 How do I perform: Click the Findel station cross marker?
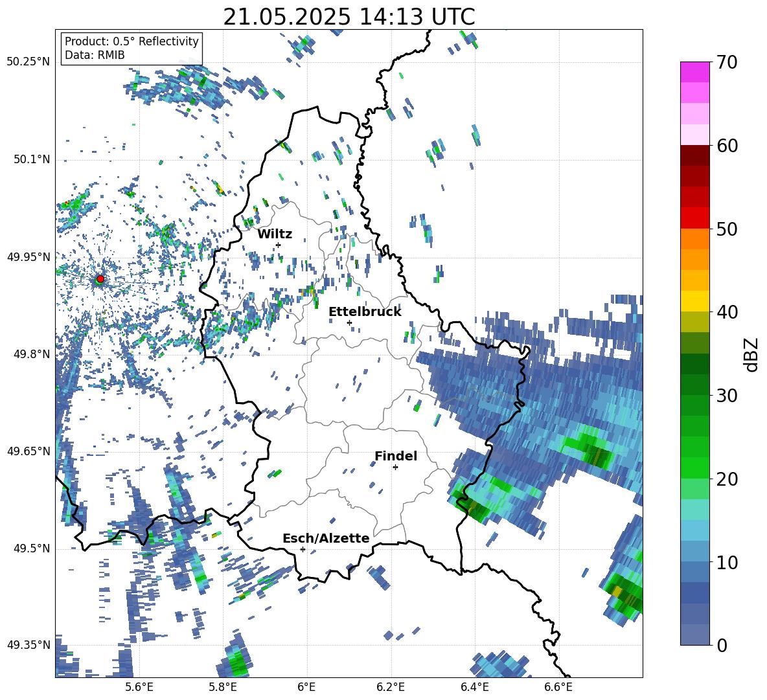(395, 468)
